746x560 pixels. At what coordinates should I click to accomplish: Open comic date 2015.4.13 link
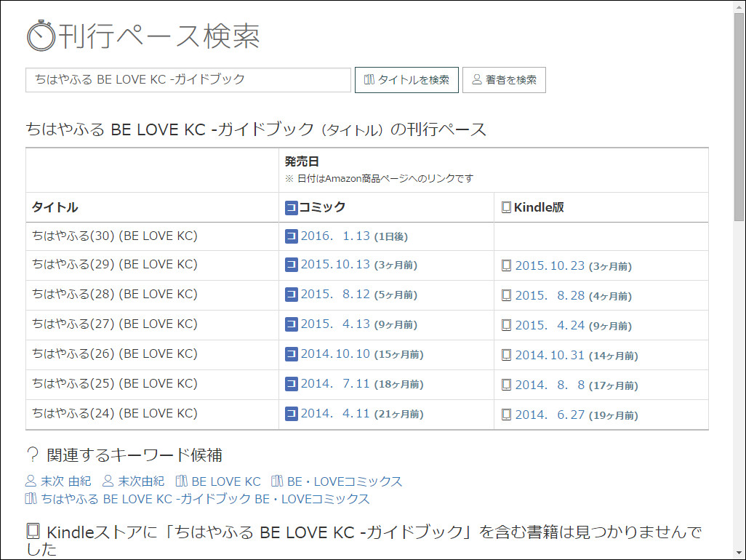(x=335, y=324)
